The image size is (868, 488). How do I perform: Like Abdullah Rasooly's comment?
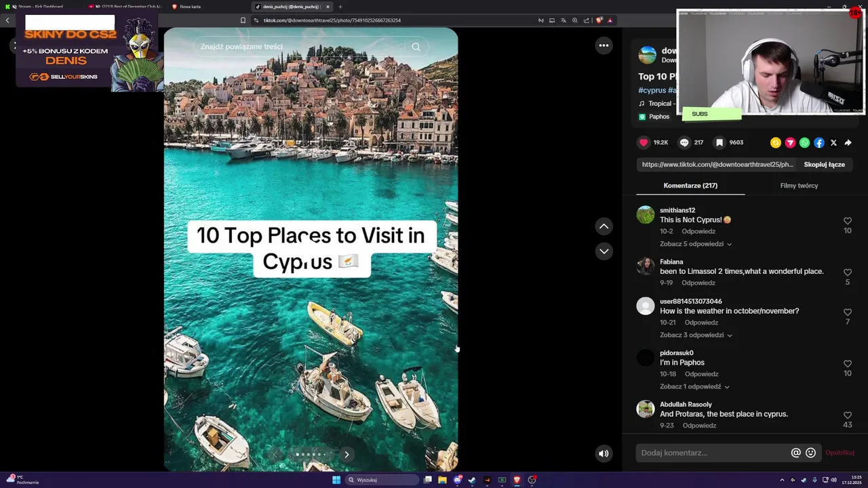[848, 415]
